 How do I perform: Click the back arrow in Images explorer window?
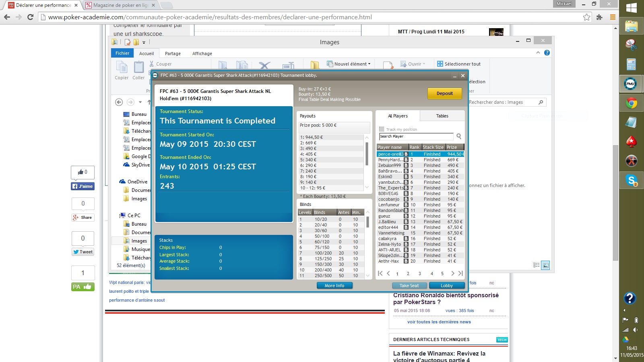click(x=119, y=102)
